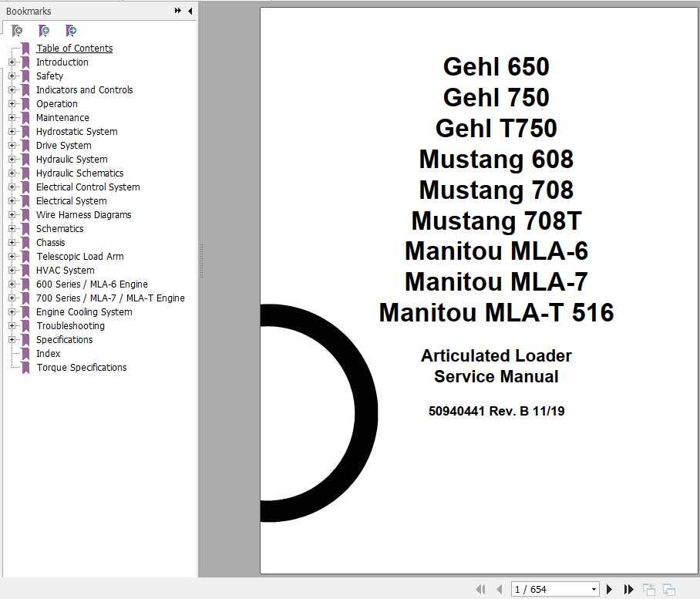Screen dimensions: 700x599
Task: Click the next view icon in the status bar
Action: [668, 589]
